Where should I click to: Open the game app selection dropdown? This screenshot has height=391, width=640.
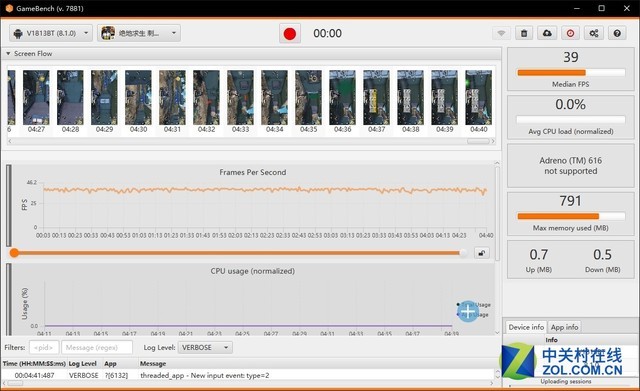click(x=139, y=33)
